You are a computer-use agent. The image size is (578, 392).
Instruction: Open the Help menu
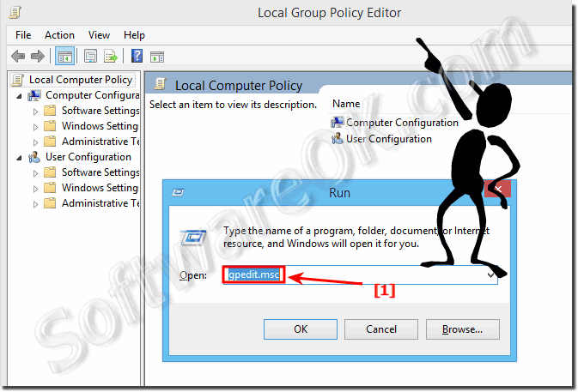(134, 35)
